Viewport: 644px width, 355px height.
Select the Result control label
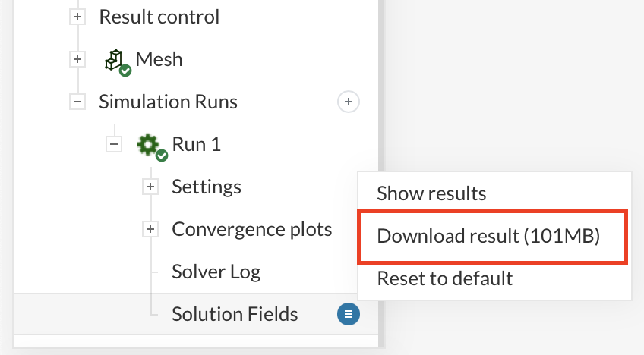[159, 17]
